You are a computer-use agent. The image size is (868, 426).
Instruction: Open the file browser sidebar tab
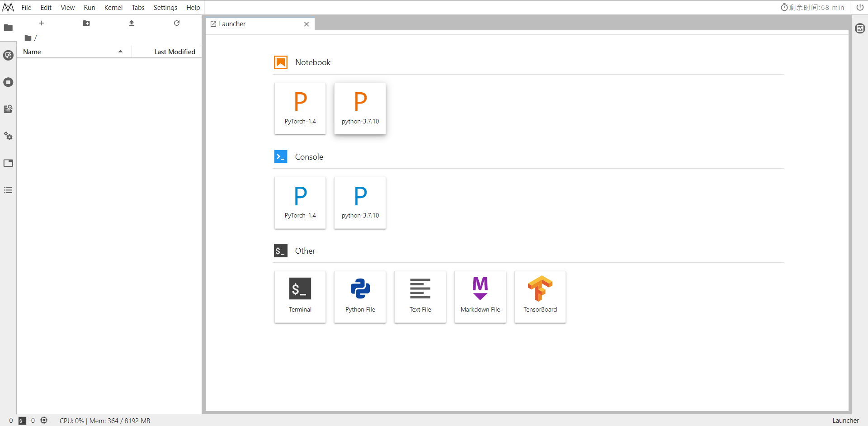click(x=8, y=28)
